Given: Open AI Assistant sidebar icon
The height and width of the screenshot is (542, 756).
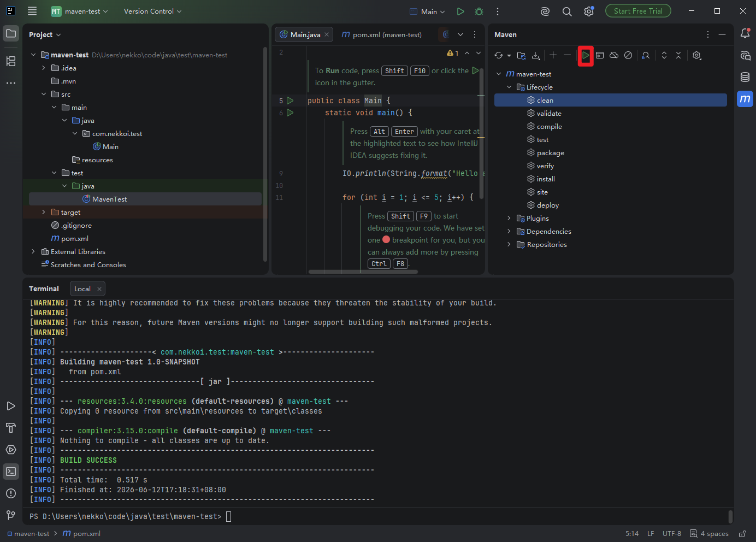Looking at the screenshot, I should pos(745,55).
